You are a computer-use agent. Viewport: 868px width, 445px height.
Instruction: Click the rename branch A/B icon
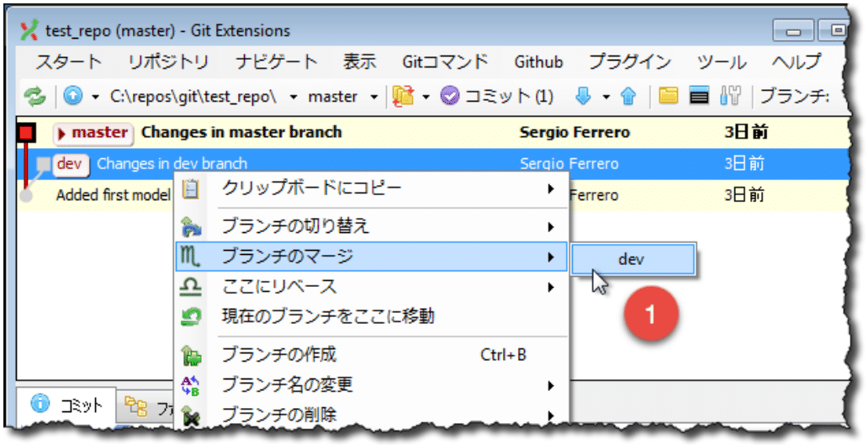[x=190, y=385]
